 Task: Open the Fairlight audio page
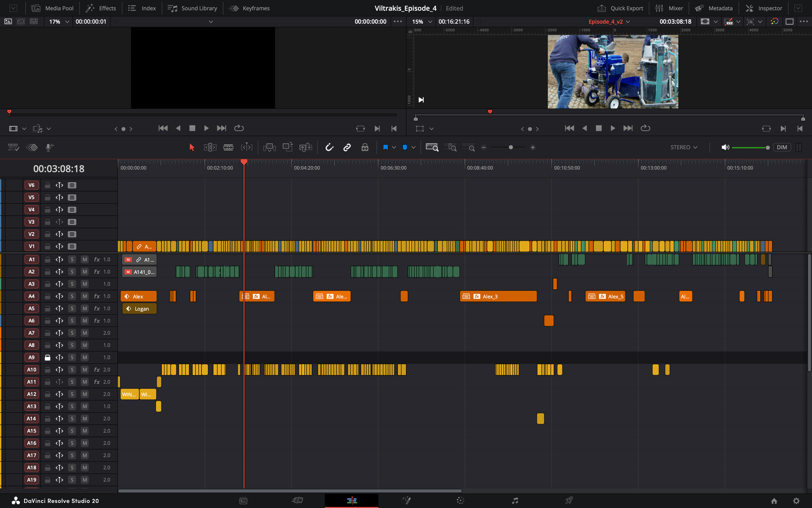514,500
